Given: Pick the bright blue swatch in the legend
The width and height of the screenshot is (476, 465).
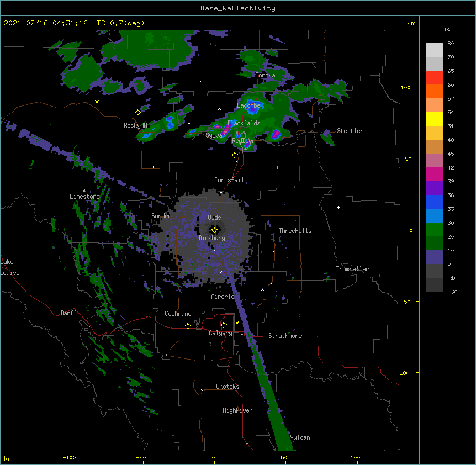Looking at the screenshot, I should tap(434, 202).
